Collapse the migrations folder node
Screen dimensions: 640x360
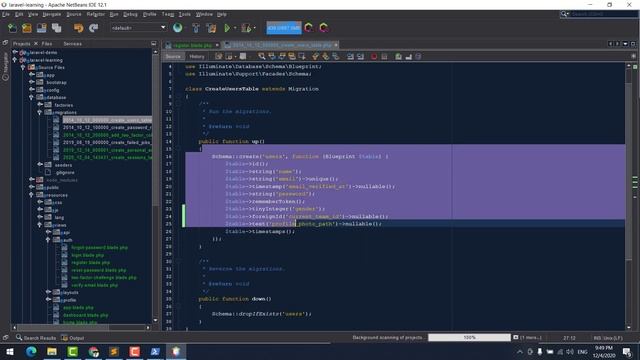tap(40, 112)
